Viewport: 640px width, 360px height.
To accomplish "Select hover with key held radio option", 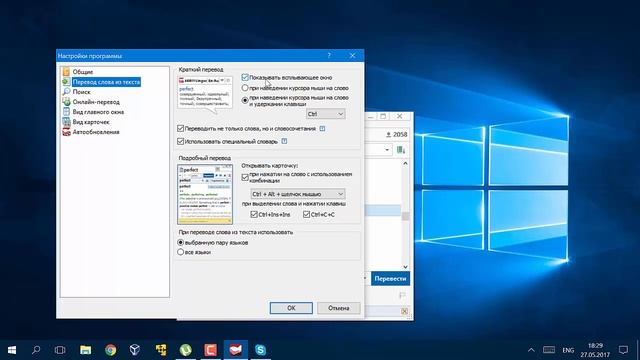I will (245, 100).
